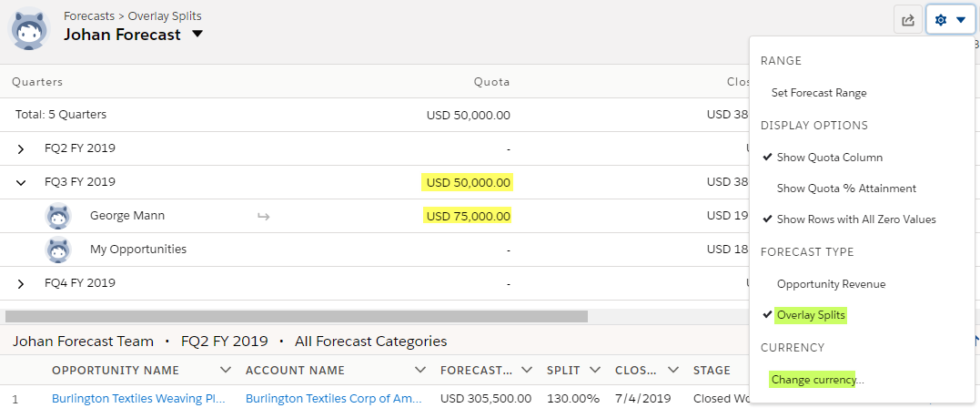Click the jump arrow beside George Mann
Viewport: 980px width, 408px height.
coord(263,217)
